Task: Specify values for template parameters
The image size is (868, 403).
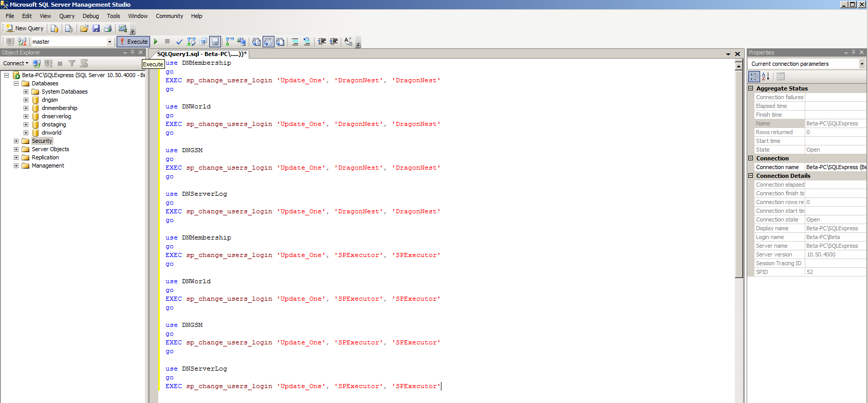Action: pyautogui.click(x=348, y=42)
